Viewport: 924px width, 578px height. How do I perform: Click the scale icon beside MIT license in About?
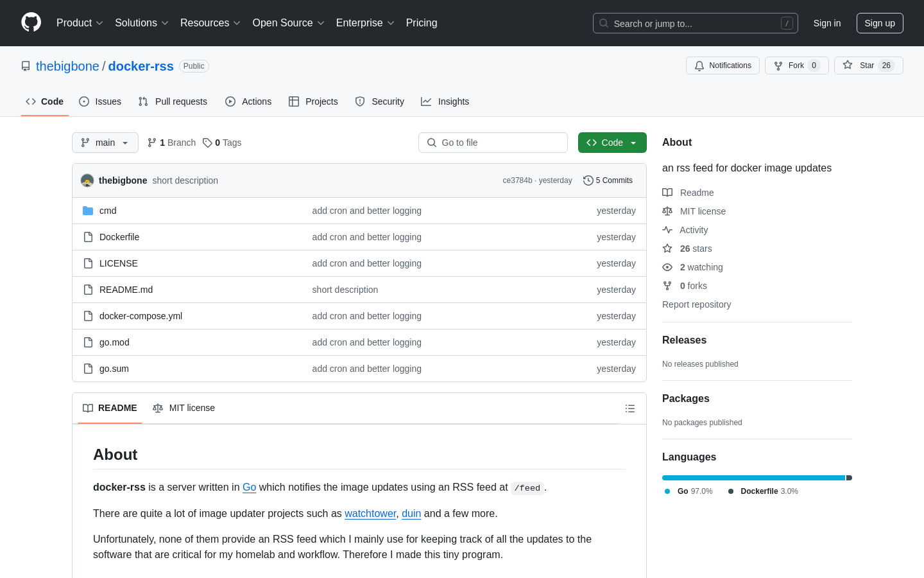pyautogui.click(x=667, y=211)
